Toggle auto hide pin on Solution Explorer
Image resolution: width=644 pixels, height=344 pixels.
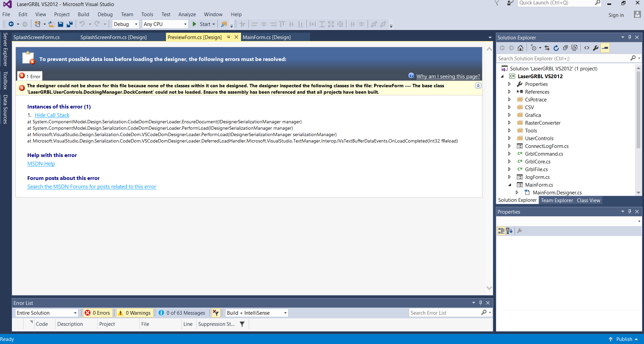click(x=630, y=37)
